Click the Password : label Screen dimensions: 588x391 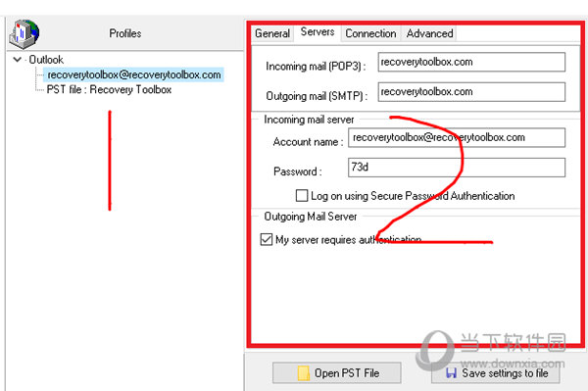297,171
